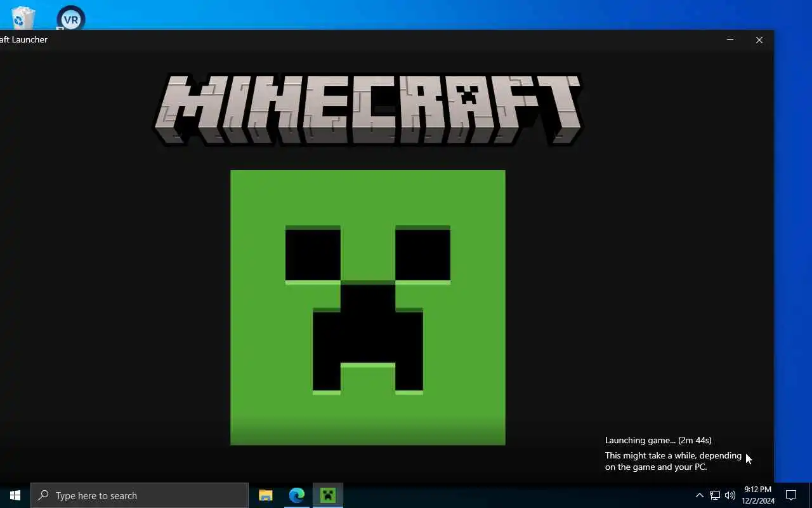Open the Recycle Bin desktop icon
Screen dimensions: 812x508
[23, 17]
